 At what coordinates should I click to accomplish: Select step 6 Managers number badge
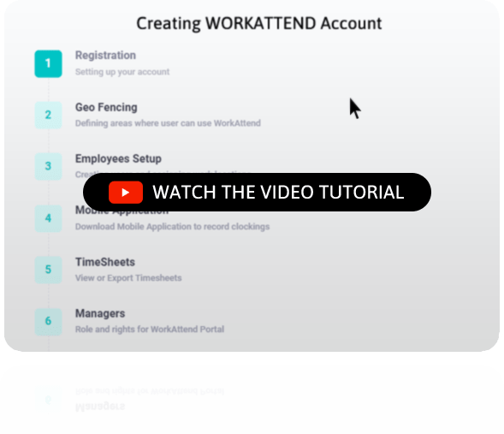point(48,322)
